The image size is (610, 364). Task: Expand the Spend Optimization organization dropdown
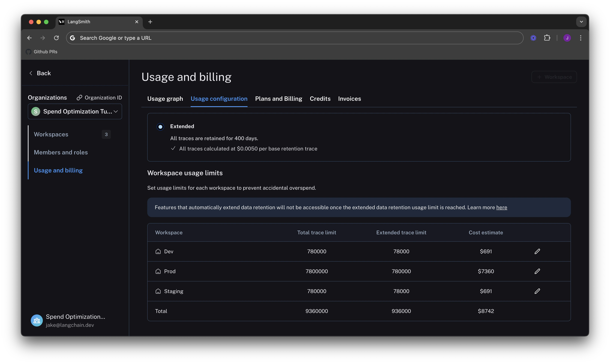coord(75,111)
